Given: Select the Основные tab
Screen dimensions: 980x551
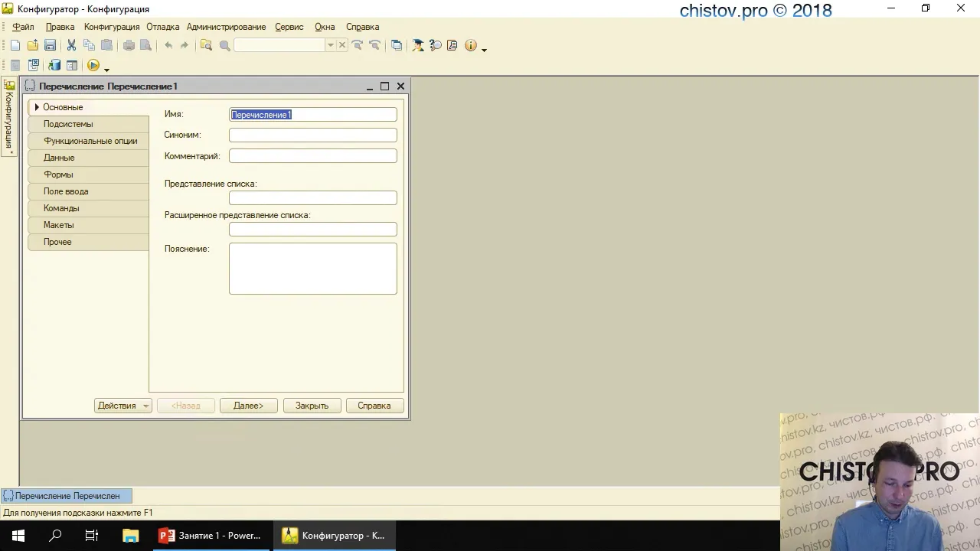Looking at the screenshot, I should pos(89,107).
